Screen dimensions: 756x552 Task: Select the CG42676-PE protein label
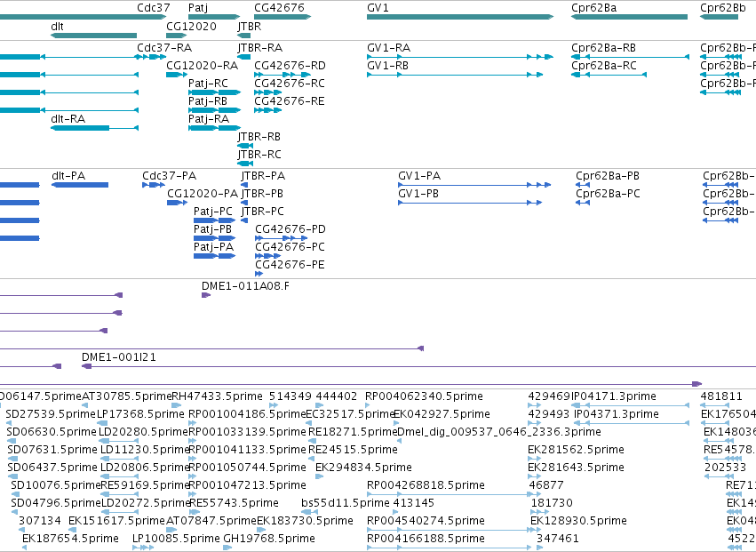tap(290, 264)
